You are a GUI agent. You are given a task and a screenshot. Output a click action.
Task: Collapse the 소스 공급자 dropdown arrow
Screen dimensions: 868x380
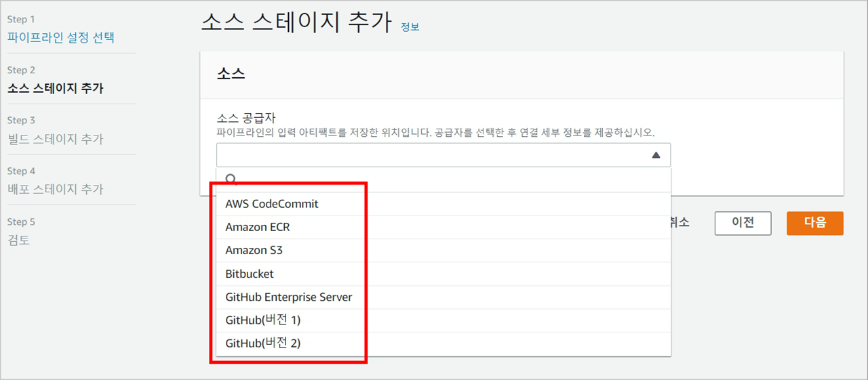[x=656, y=155]
